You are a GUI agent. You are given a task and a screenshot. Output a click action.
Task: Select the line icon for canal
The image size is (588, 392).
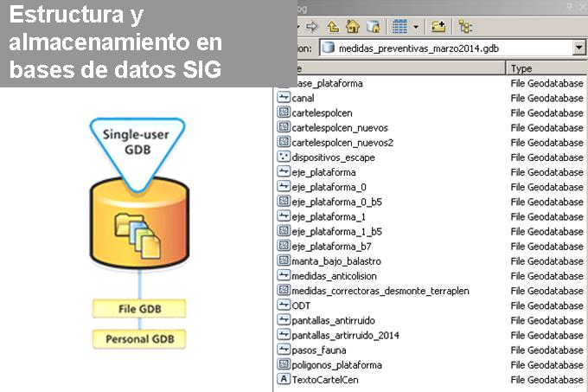tap(284, 98)
